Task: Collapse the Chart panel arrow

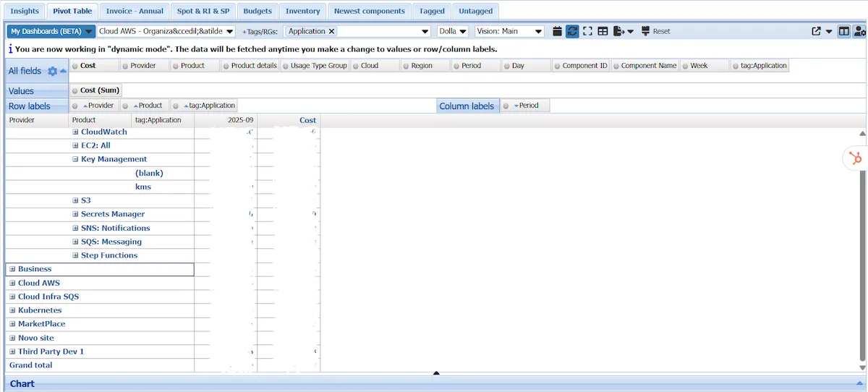Action: pos(859,384)
